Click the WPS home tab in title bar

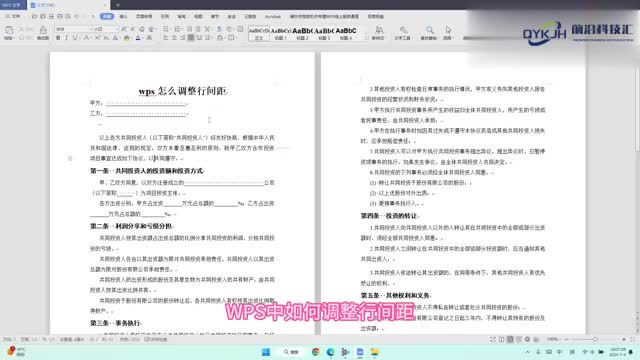coord(12,5)
